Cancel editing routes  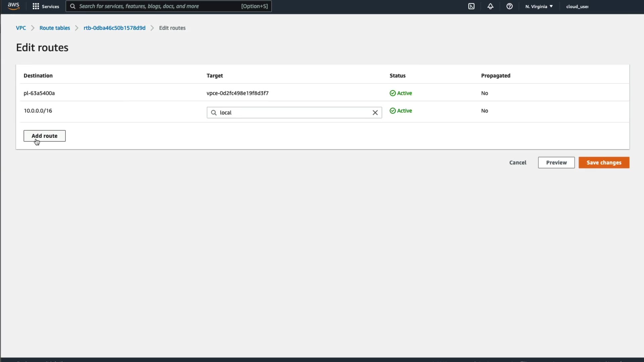[518, 163]
